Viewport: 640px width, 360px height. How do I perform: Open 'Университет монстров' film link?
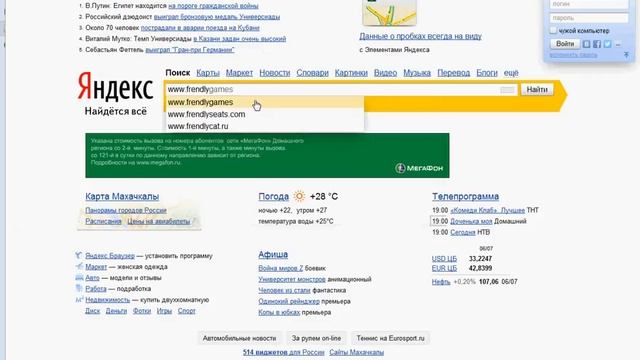point(292,279)
